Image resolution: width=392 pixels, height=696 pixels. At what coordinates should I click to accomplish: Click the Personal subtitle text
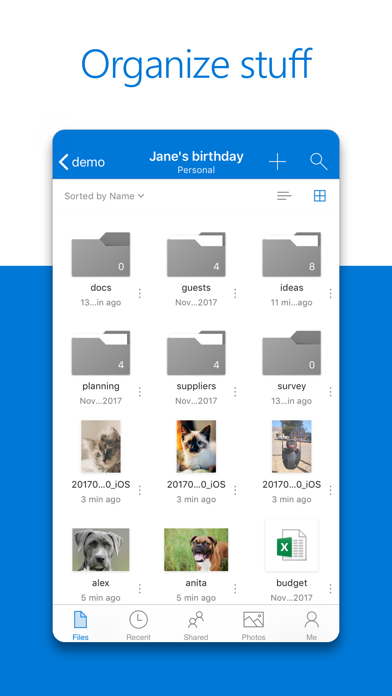click(196, 170)
